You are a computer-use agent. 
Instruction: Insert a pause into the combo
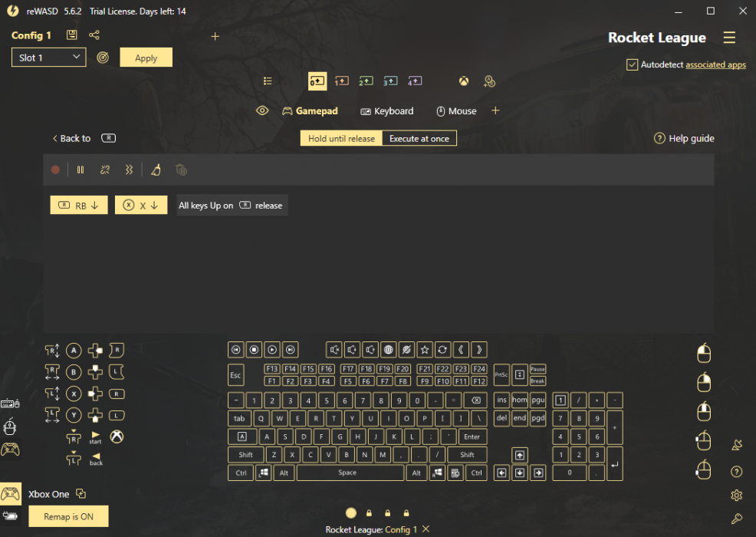pos(81,170)
